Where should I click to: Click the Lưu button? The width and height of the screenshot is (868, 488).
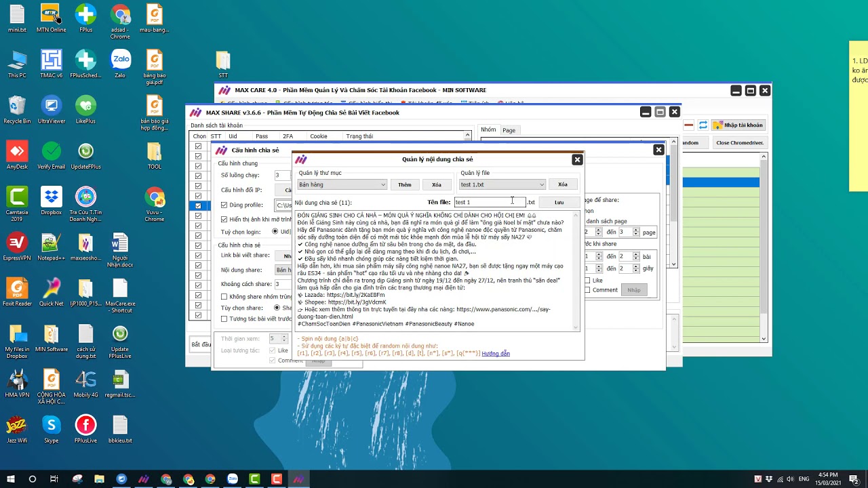tap(559, 202)
